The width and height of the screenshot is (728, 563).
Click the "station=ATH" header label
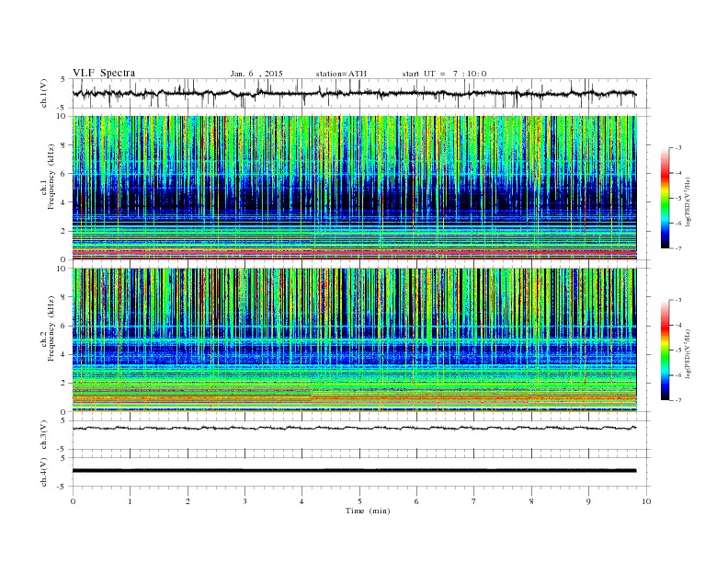(341, 74)
